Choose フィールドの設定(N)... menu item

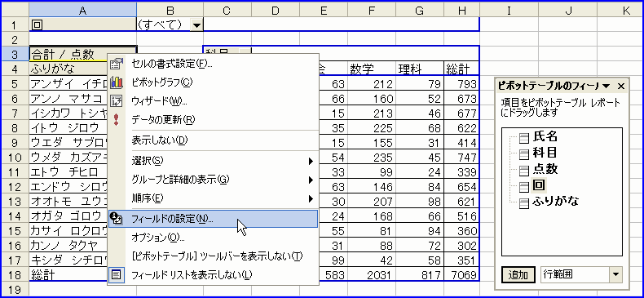click(213, 219)
